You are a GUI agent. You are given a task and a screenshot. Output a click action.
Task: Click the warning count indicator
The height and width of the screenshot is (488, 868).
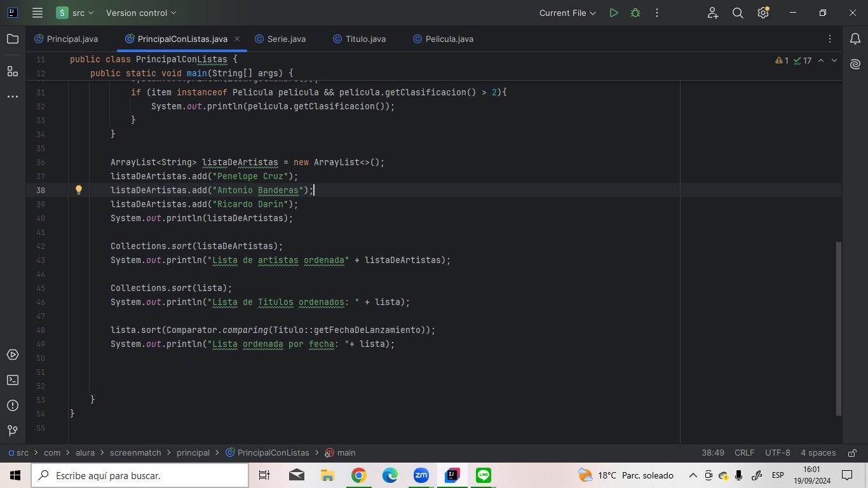tap(782, 60)
